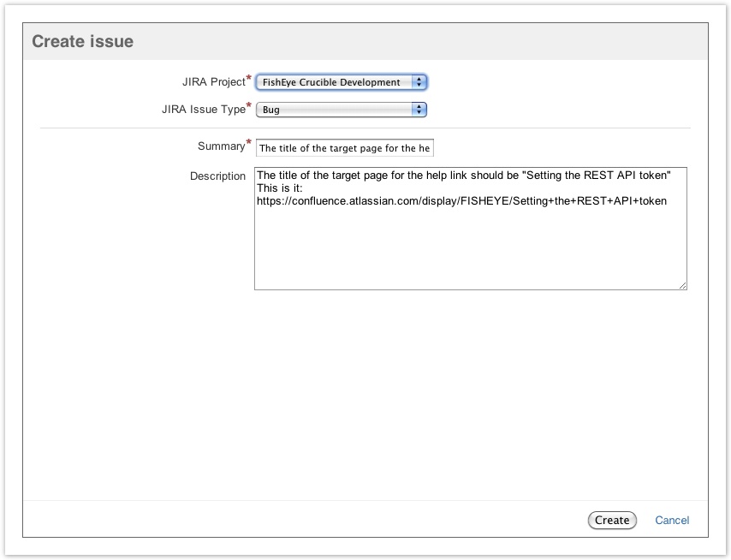Open the JIRA Project dropdown
The image size is (731, 560).
[342, 82]
